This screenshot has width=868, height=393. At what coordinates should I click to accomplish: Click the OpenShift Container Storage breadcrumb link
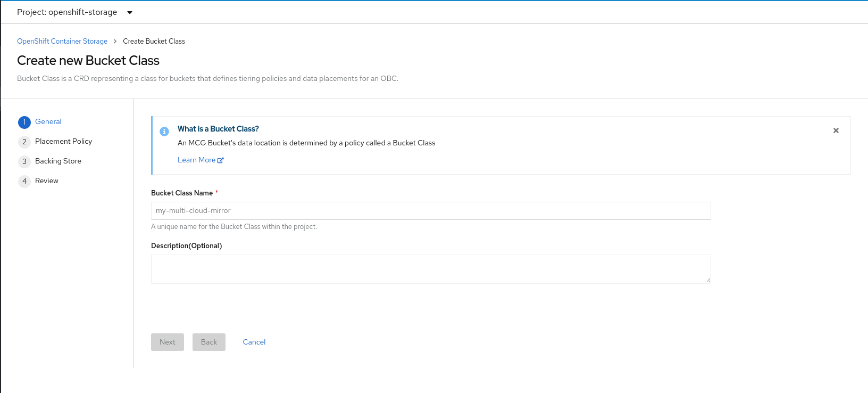pos(62,41)
